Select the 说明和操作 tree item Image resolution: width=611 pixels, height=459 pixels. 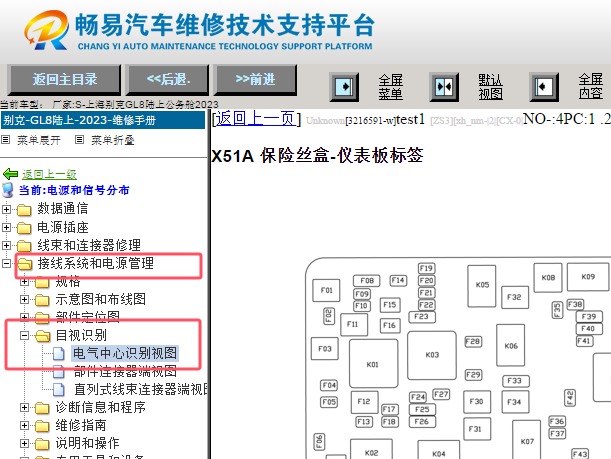[87, 443]
